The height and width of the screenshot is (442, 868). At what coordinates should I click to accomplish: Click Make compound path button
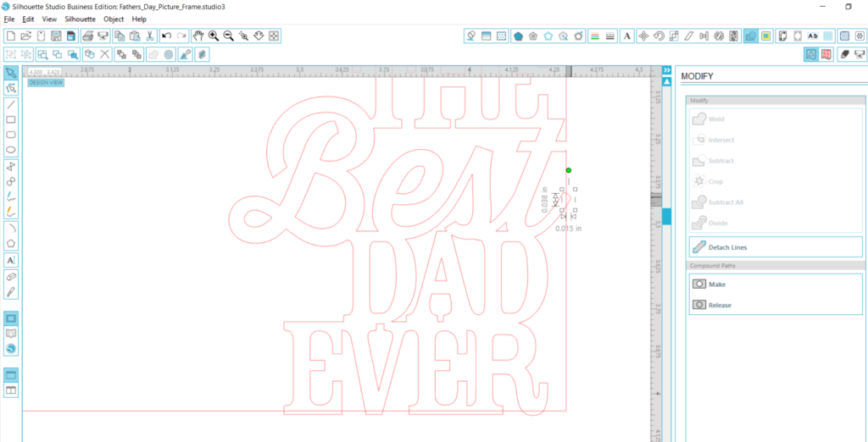tap(716, 285)
